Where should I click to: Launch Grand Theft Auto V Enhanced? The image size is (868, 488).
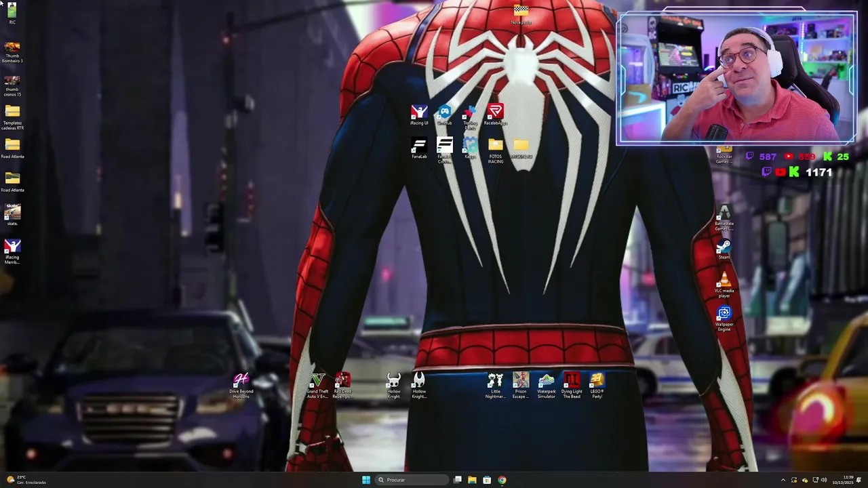point(317,386)
